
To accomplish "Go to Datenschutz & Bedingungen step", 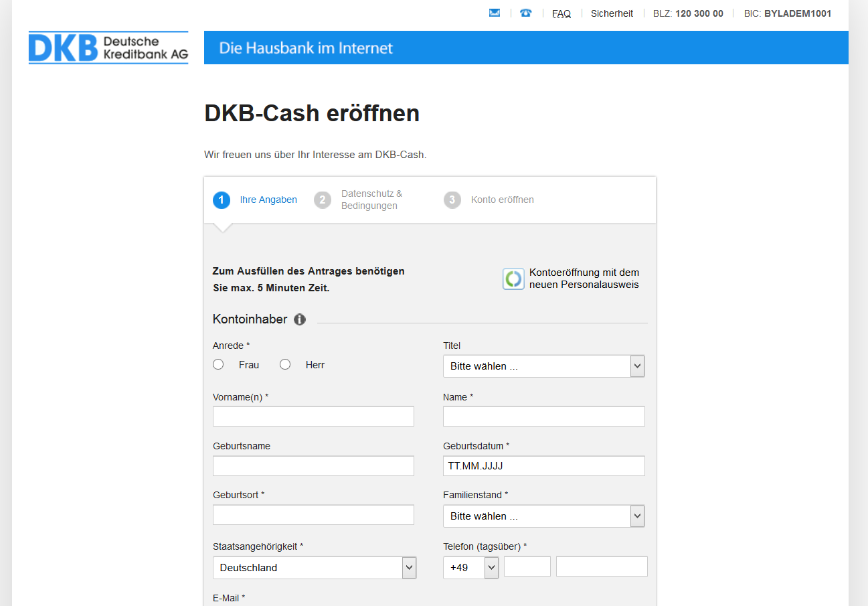I will coord(372,200).
